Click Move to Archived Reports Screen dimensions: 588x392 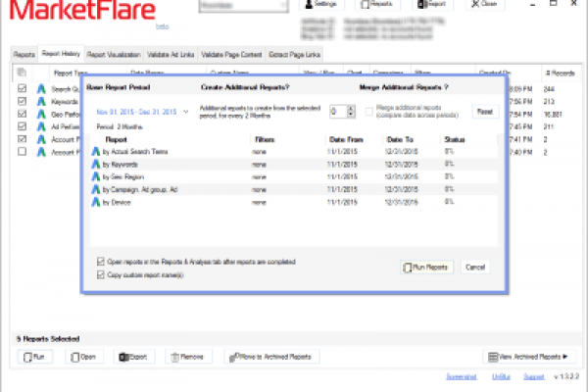point(271,357)
